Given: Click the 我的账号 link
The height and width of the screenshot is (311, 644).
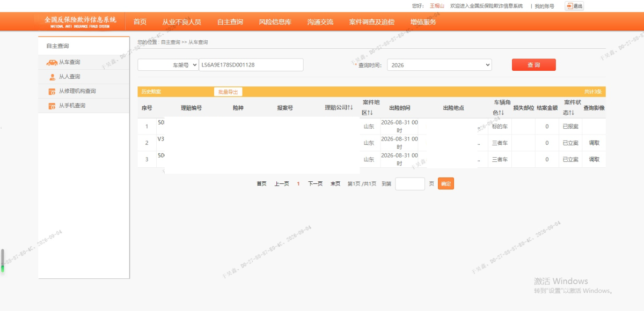Looking at the screenshot, I should (x=544, y=6).
